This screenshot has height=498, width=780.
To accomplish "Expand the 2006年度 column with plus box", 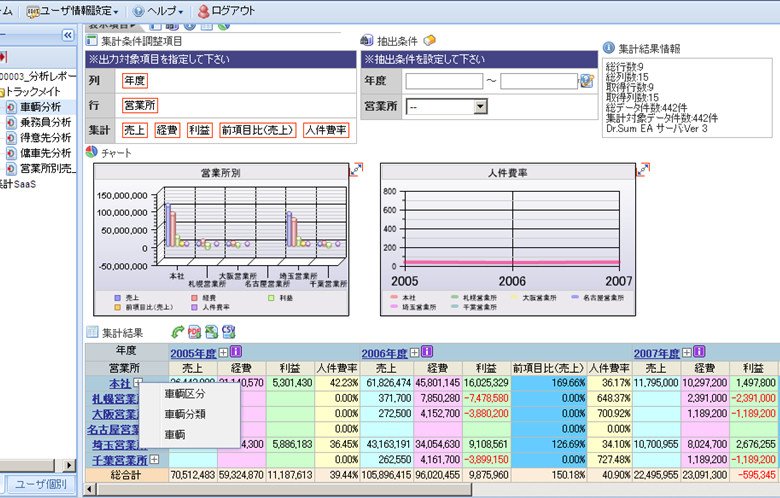I will click(x=414, y=353).
